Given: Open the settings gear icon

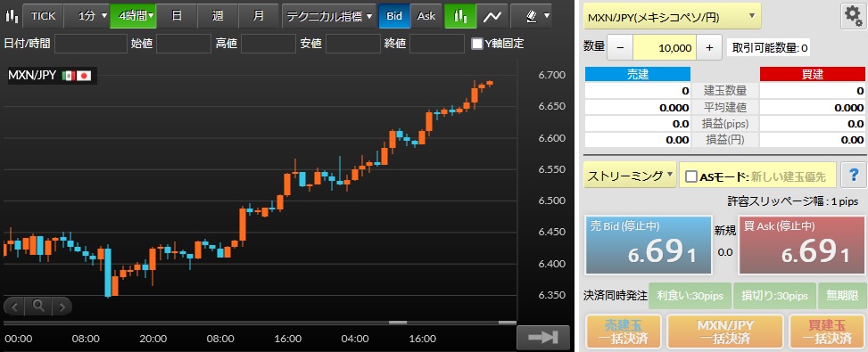Looking at the screenshot, I should point(852,17).
